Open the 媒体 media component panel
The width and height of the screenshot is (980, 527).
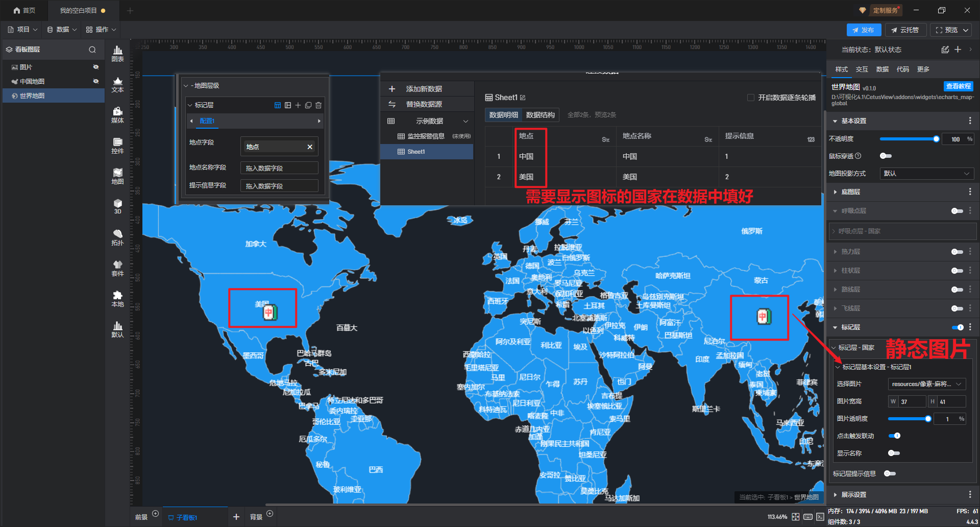pyautogui.click(x=117, y=115)
